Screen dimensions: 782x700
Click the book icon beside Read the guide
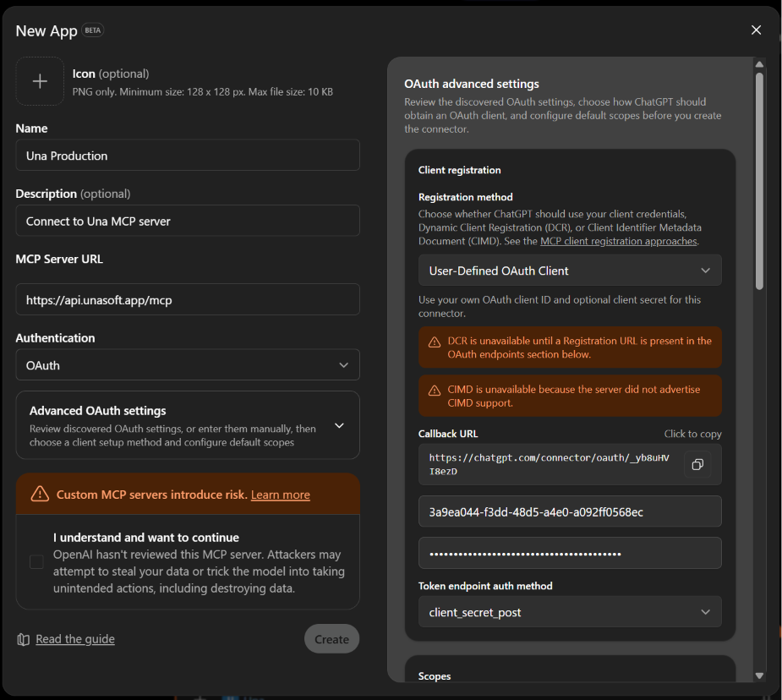pos(24,639)
